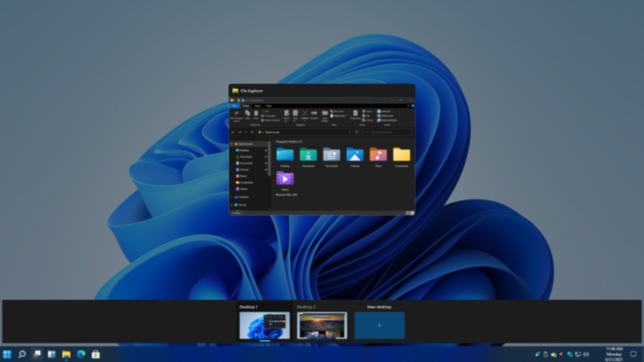The height and width of the screenshot is (362, 644).
Task: Collapse the ribbon with the chevron arrow
Action: 408,106
